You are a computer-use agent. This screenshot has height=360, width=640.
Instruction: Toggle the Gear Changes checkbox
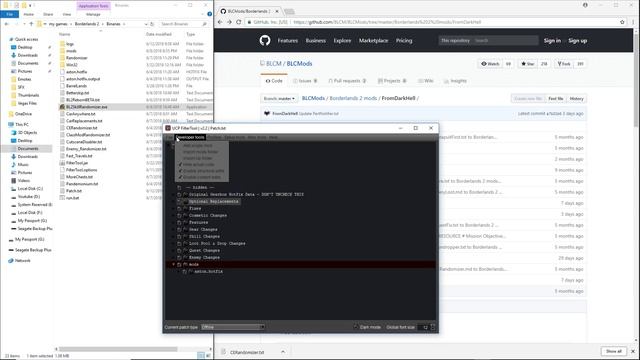pyautogui.click(x=179, y=229)
